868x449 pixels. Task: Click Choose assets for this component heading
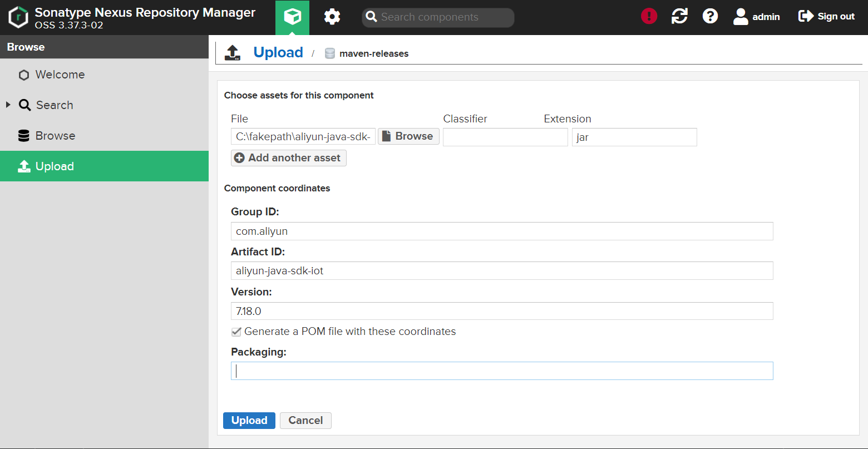[299, 95]
